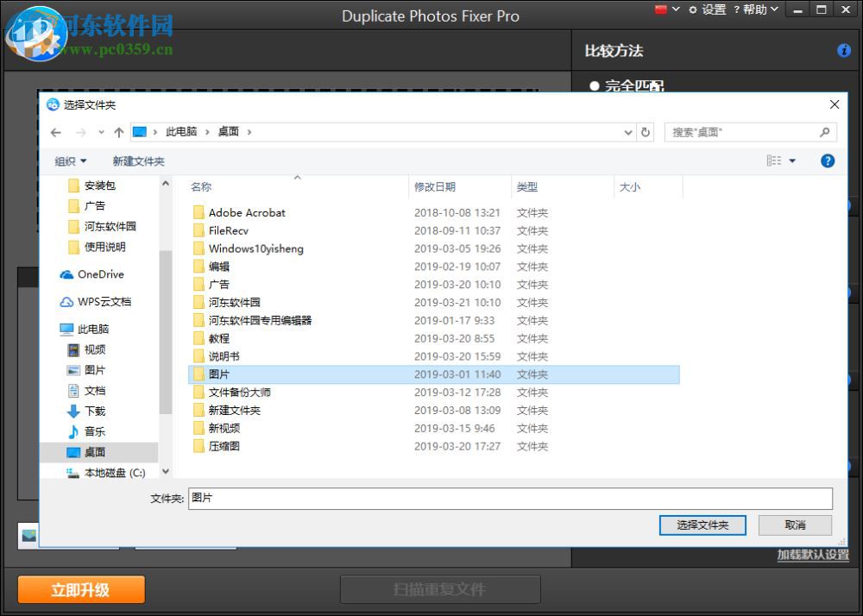Image resolution: width=863 pixels, height=616 pixels.
Task: Click the 选择文件夹 button
Action: tap(702, 525)
